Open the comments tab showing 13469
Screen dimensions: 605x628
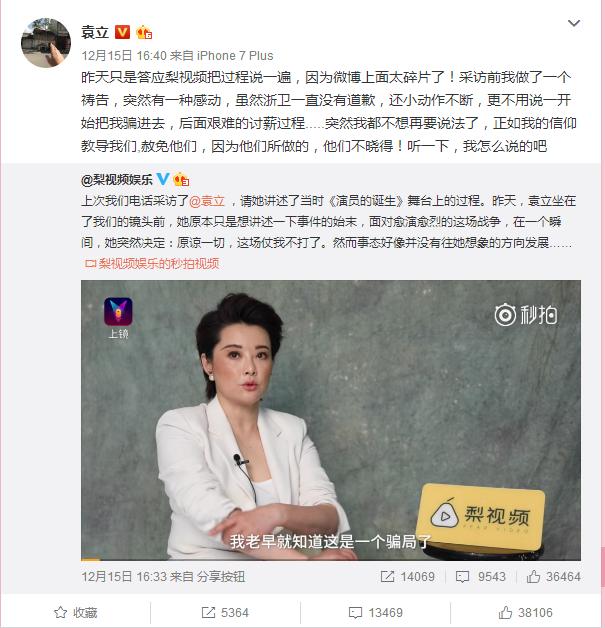[x=376, y=612]
